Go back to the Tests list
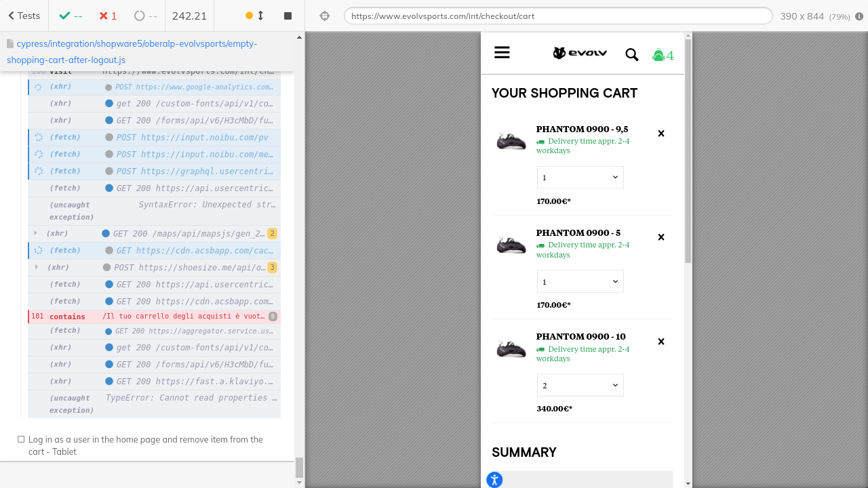 (x=24, y=16)
